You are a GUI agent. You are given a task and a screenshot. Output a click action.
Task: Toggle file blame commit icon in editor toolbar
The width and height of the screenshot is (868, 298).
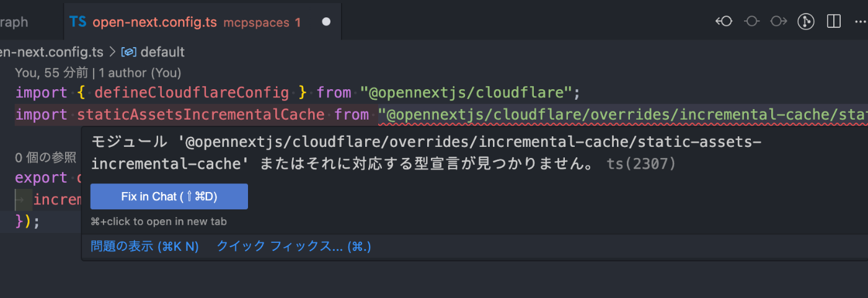[x=751, y=22]
